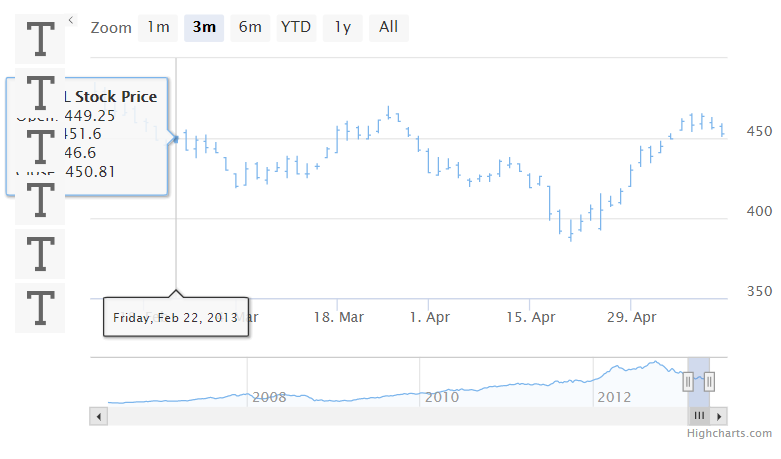Click the 350 y-axis label
The width and height of the screenshot is (781, 459).
759,291
